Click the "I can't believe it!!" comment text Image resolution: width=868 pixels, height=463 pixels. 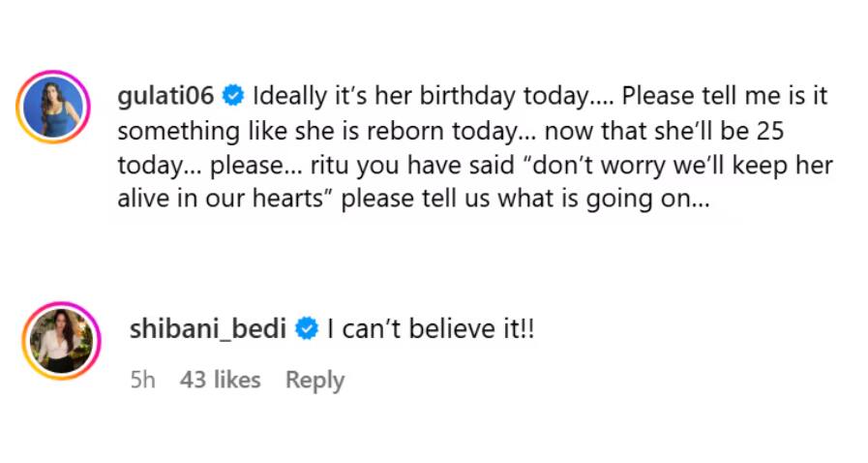431,329
